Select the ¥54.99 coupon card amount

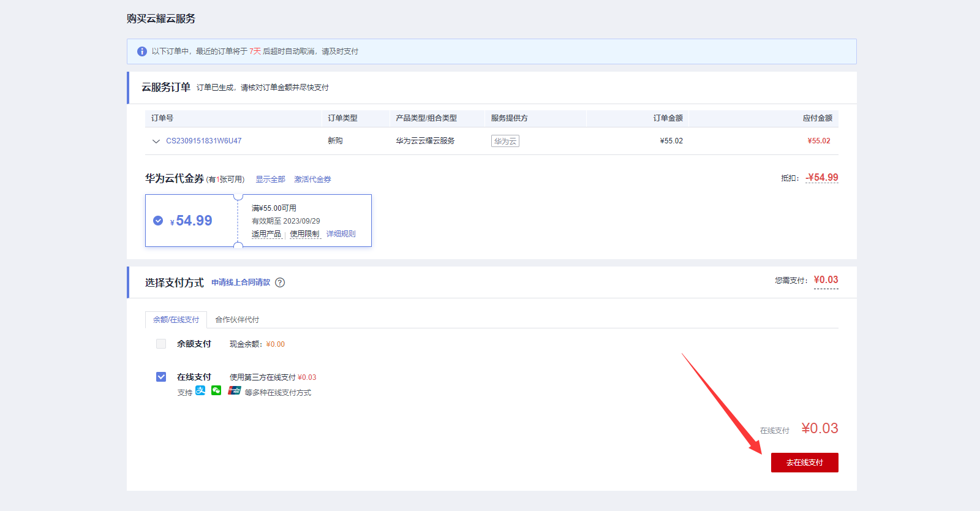pos(191,221)
